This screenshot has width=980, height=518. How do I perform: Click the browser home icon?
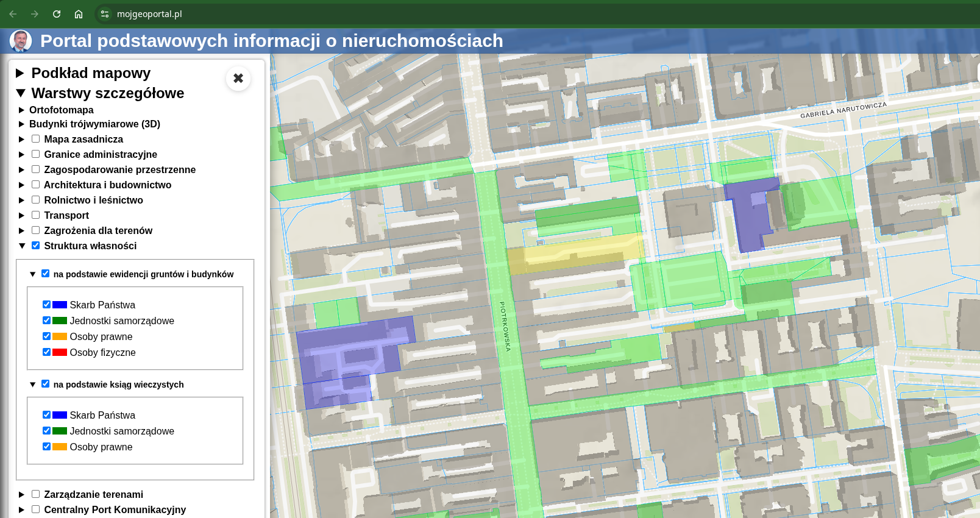pos(79,14)
